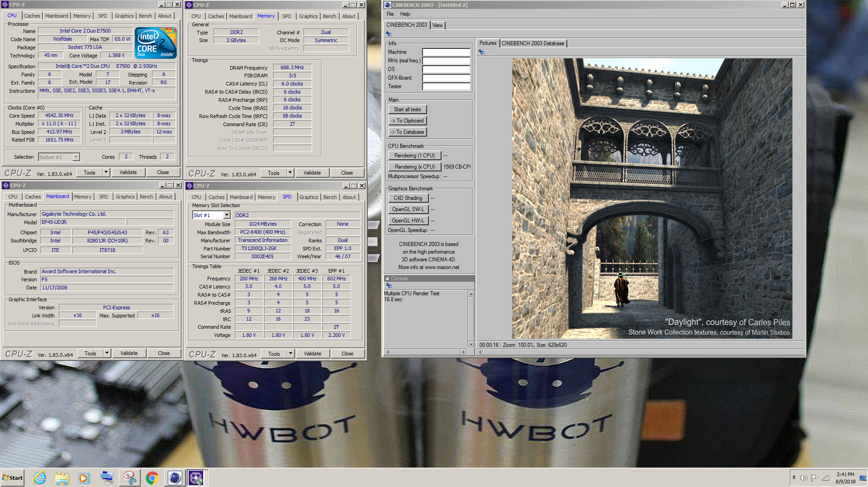Launch Google Chrome from the taskbar
Image resolution: width=868 pixels, height=487 pixels.
[152, 478]
